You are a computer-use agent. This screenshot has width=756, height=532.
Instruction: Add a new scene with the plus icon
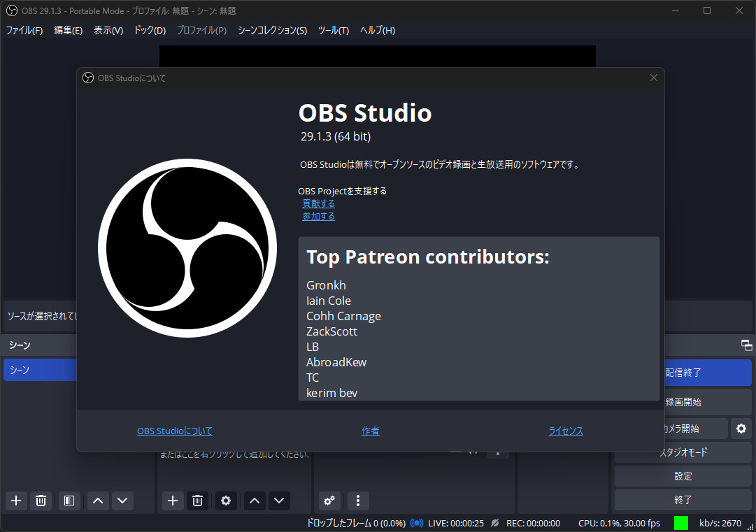15,501
